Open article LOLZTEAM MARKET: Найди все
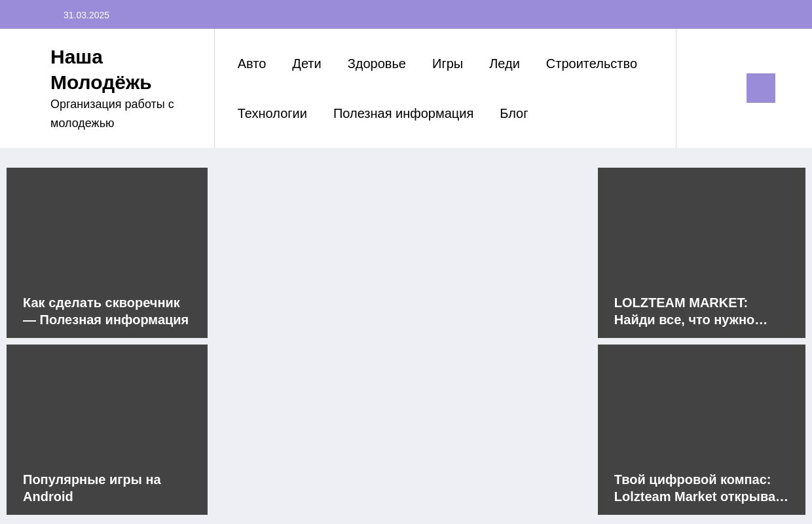812x524 pixels. point(691,311)
